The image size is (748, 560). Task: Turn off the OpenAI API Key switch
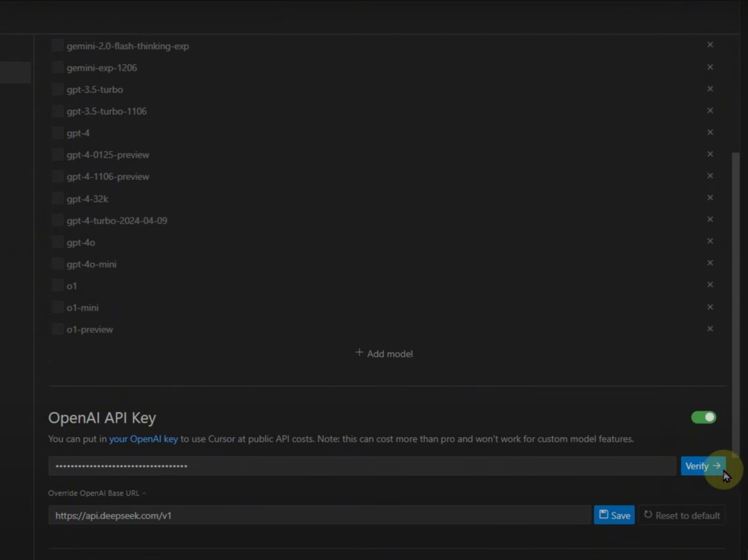pyautogui.click(x=704, y=417)
